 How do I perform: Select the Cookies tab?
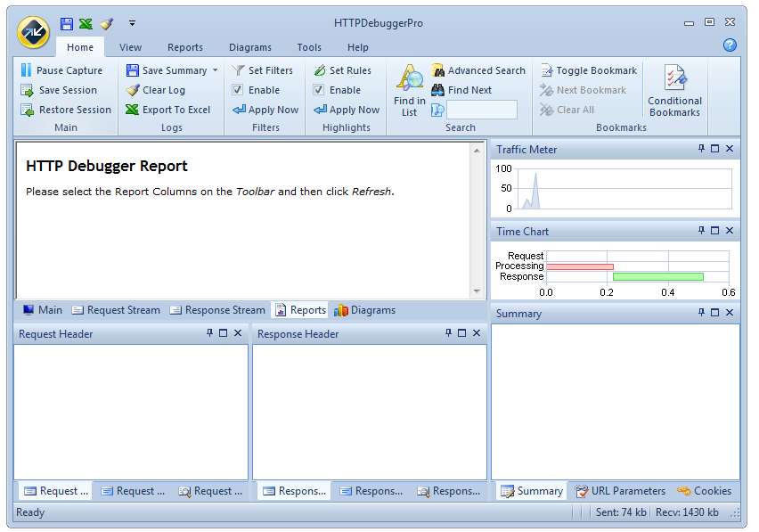click(705, 491)
